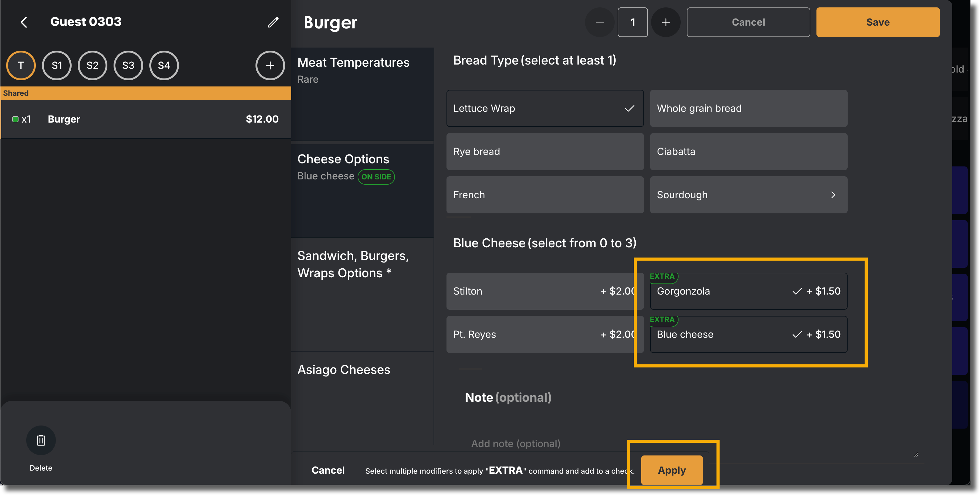Click the Gorgonzola checkmark icon
This screenshot has width=980, height=499.
coord(797,291)
